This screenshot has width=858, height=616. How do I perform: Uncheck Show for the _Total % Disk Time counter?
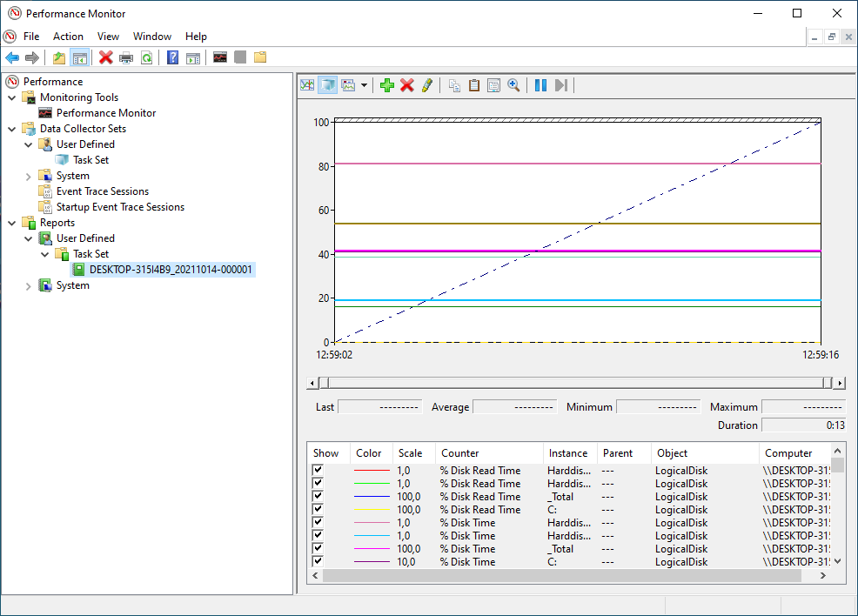[318, 548]
